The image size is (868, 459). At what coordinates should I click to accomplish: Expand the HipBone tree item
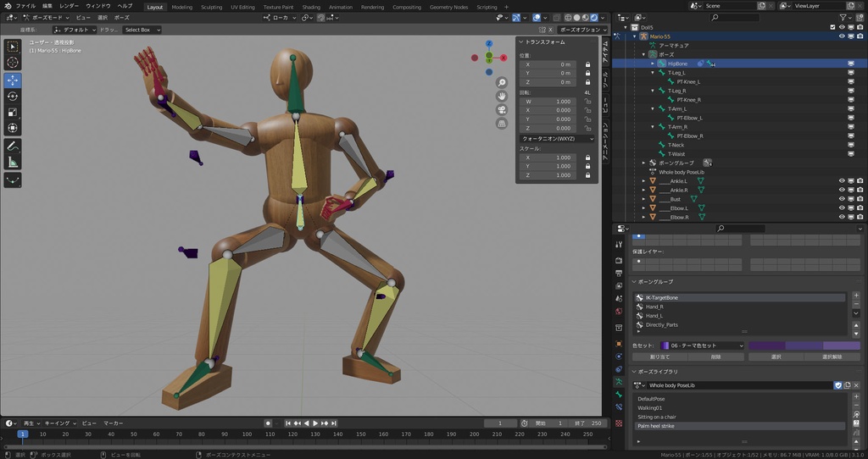(653, 64)
